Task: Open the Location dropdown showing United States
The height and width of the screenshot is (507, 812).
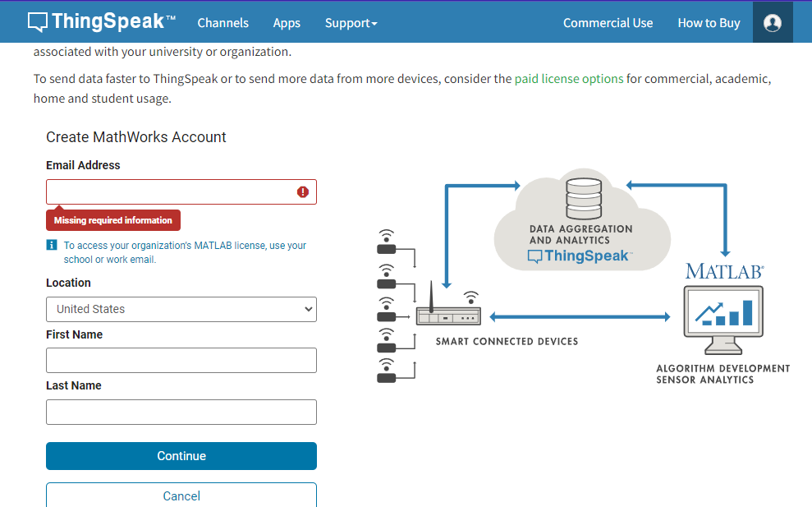Action: [x=181, y=309]
